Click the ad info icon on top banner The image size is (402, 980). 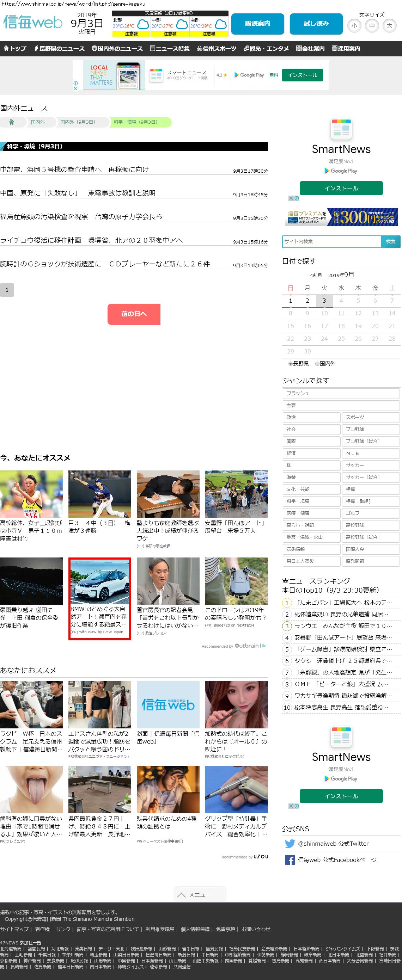pos(75,83)
